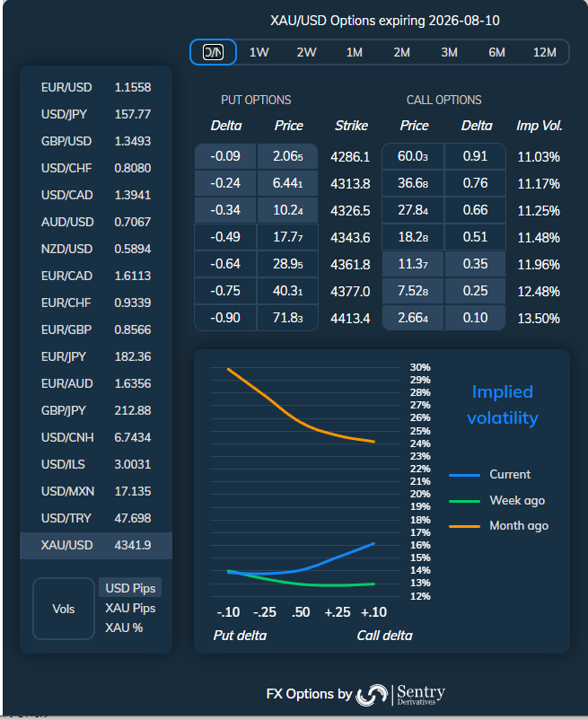Open EUR/CAD options
Image resolution: width=588 pixels, height=720 pixels.
pyautogui.click(x=96, y=276)
